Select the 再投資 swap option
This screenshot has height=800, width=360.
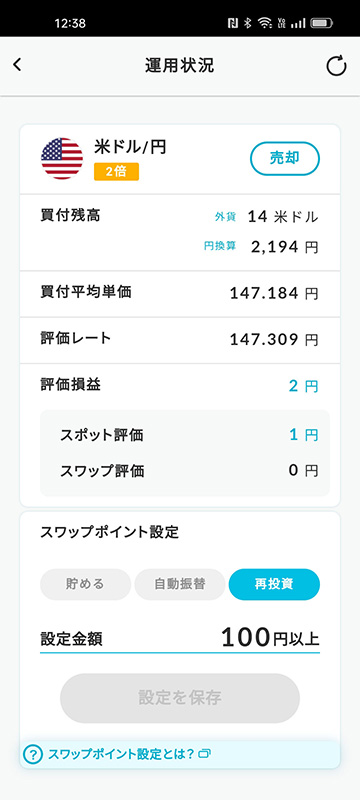pyautogui.click(x=274, y=584)
